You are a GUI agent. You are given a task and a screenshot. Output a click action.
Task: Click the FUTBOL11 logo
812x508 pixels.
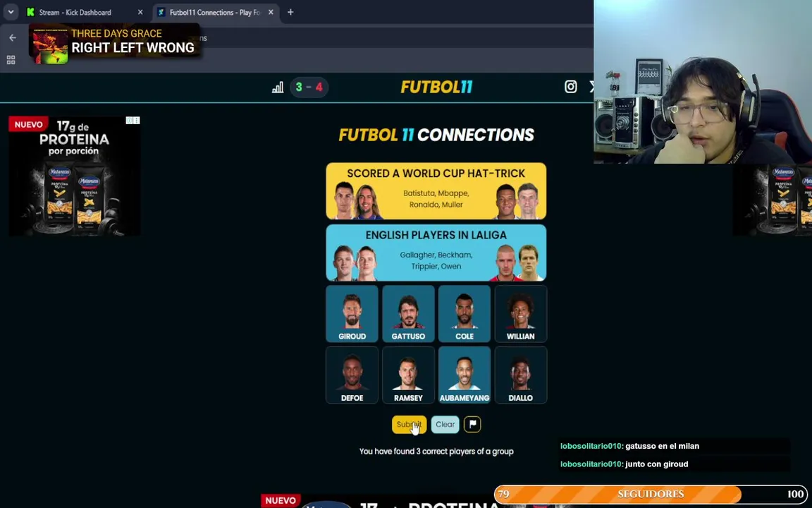[x=436, y=87]
